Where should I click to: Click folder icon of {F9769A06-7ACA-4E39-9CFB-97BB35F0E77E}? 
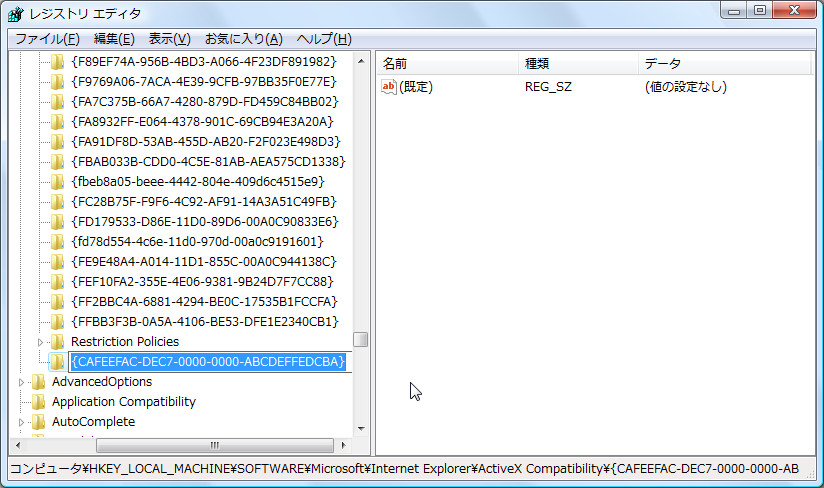(x=57, y=82)
